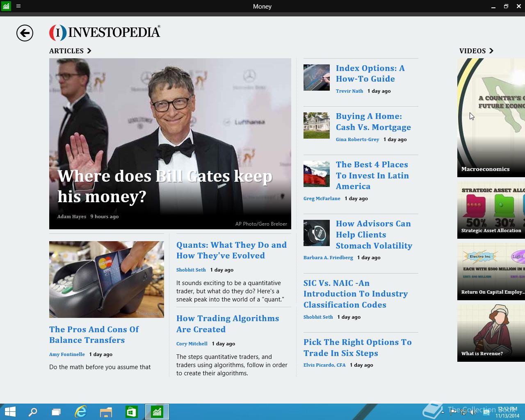Show hidden system tray icons
Image resolution: width=525 pixels, height=420 pixels.
[x=443, y=412]
